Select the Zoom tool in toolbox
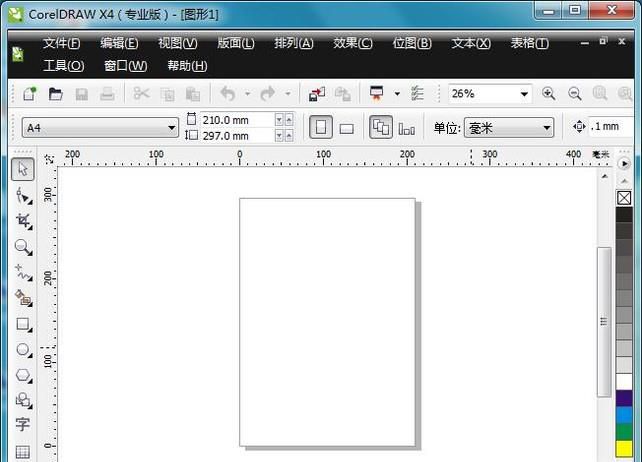This screenshot has height=462, width=642. pyautogui.click(x=22, y=247)
